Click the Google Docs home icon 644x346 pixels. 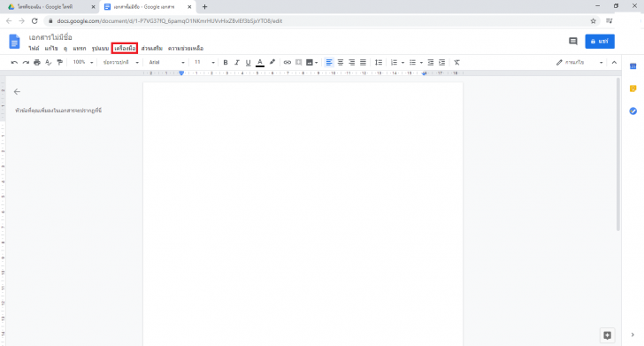click(14, 42)
